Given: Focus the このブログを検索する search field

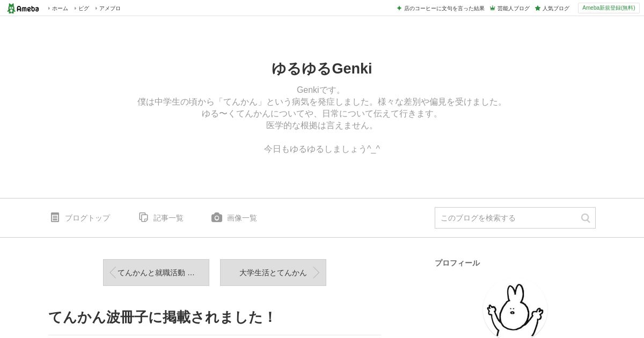Looking at the screenshot, I should (507, 218).
